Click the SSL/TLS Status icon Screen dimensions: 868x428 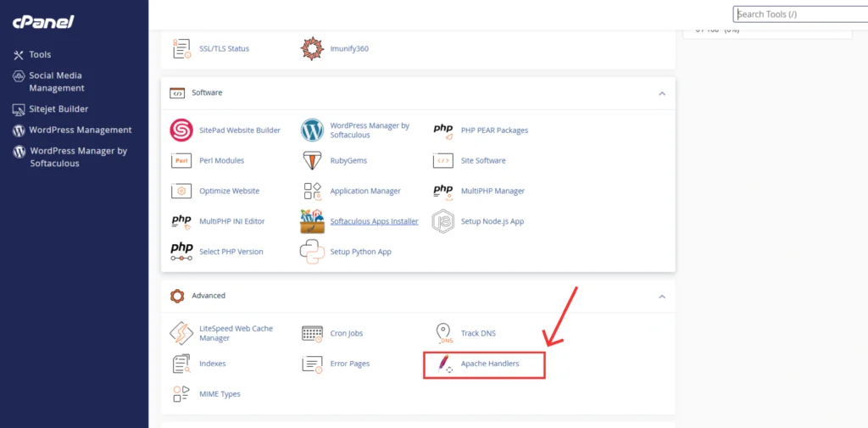(x=181, y=48)
